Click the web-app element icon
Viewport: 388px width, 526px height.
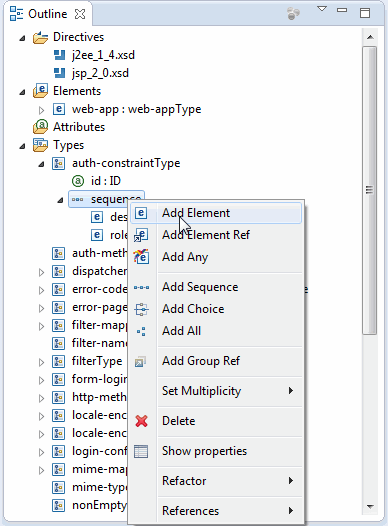59,109
